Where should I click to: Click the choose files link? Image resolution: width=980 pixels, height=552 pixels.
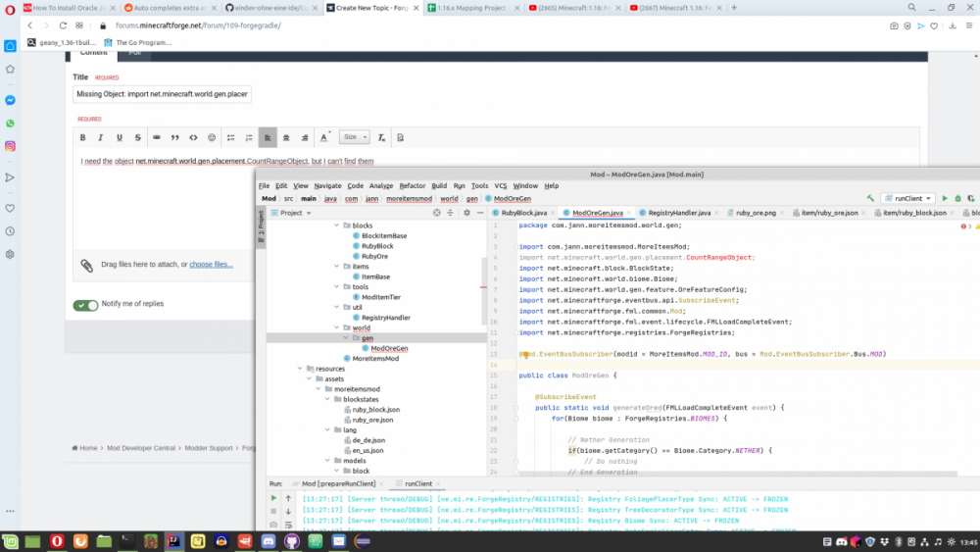pos(212,265)
